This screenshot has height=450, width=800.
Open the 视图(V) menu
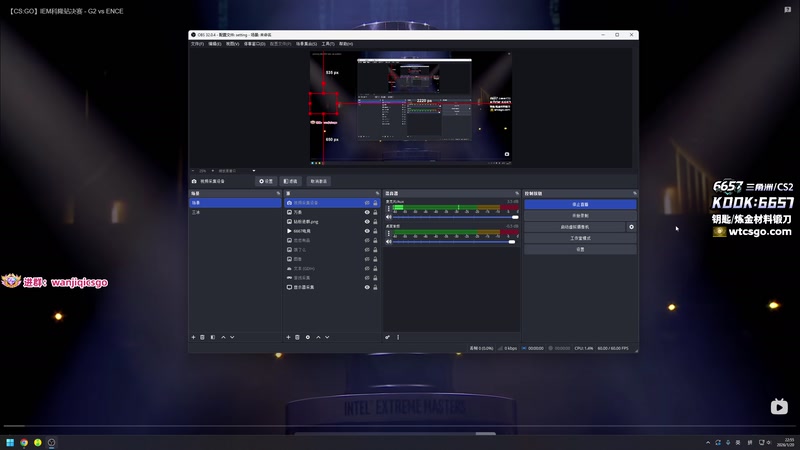pyautogui.click(x=232, y=44)
